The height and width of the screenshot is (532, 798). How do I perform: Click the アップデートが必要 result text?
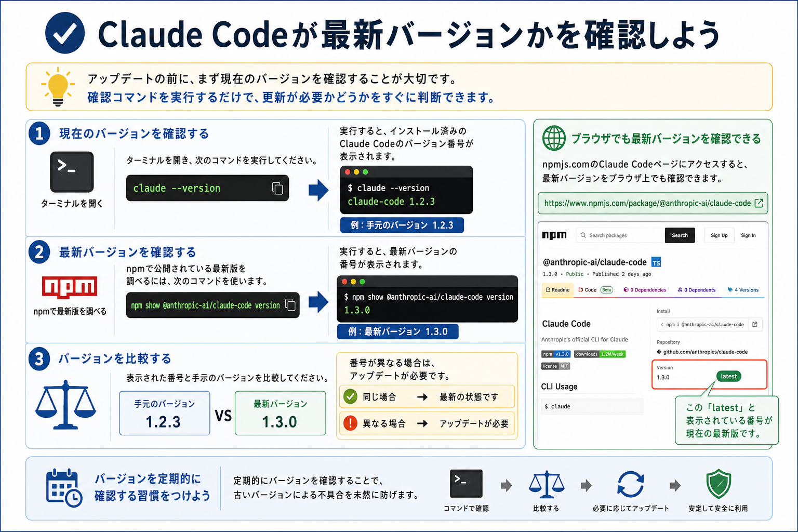point(474,423)
